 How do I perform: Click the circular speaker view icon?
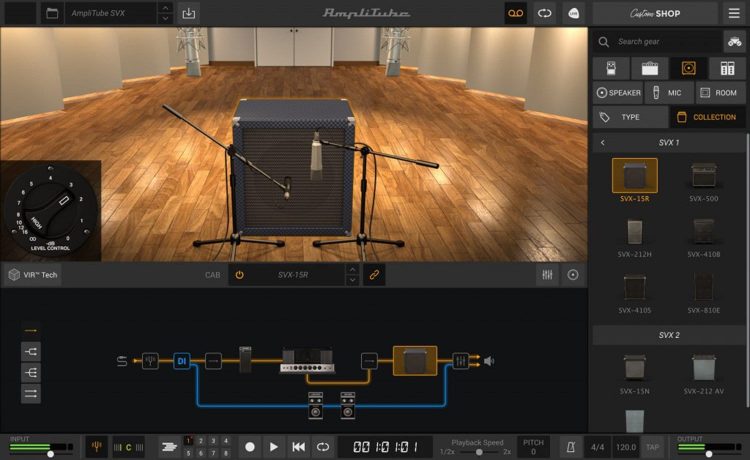click(573, 275)
